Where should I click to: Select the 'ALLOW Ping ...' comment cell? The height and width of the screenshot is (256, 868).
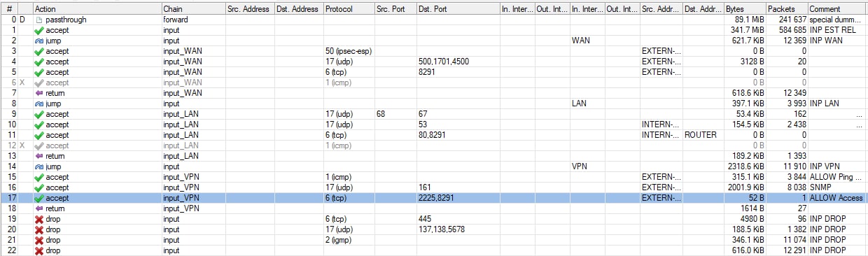point(836,177)
